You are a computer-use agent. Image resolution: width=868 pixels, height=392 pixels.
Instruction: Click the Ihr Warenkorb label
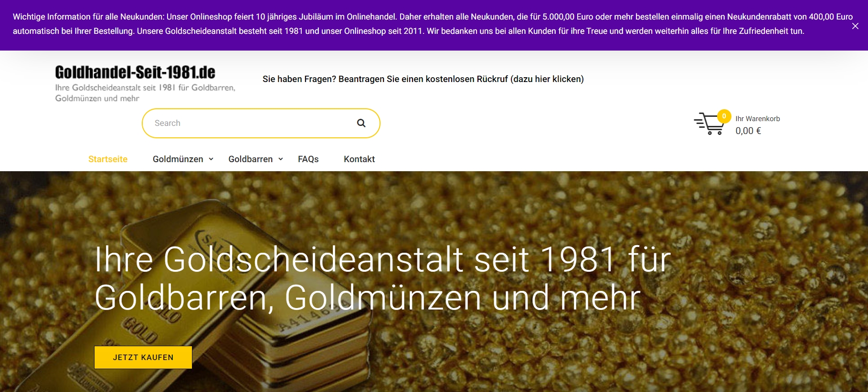point(758,119)
